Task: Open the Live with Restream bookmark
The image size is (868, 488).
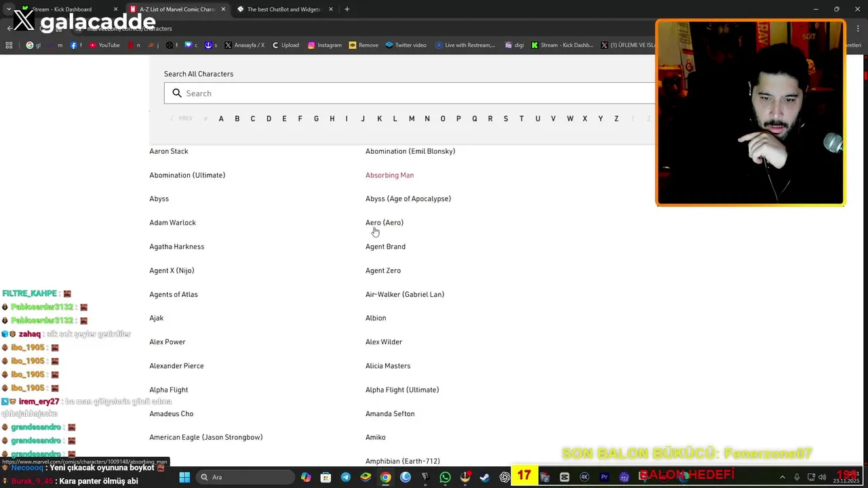Action: click(x=465, y=45)
